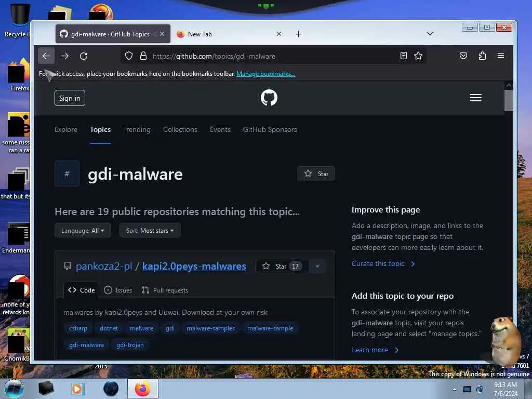Open Firefox application menu
This screenshot has width=532, height=399.
pos(501,56)
